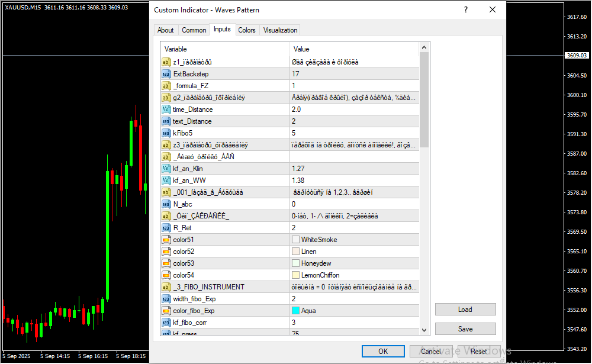The image size is (592, 364).
Task: Click the integer icon next to kFibo5
Action: [x=166, y=133]
